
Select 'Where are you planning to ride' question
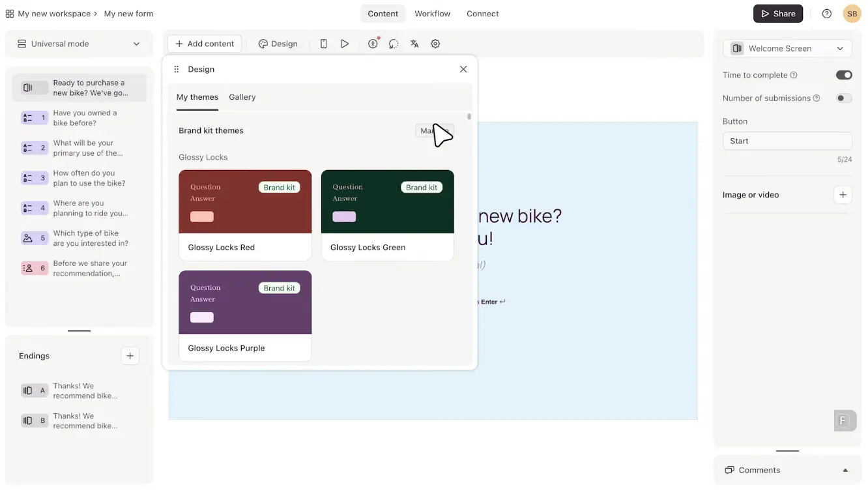click(79, 208)
